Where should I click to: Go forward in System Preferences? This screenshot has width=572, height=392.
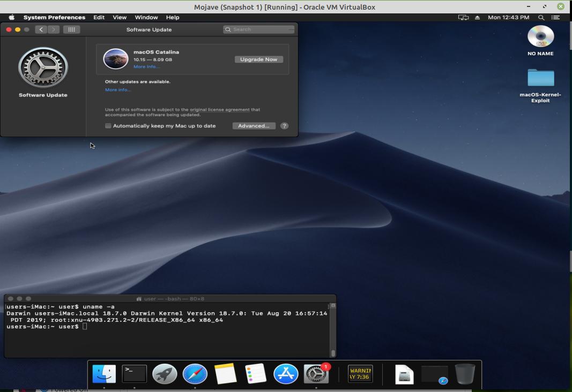(54, 29)
